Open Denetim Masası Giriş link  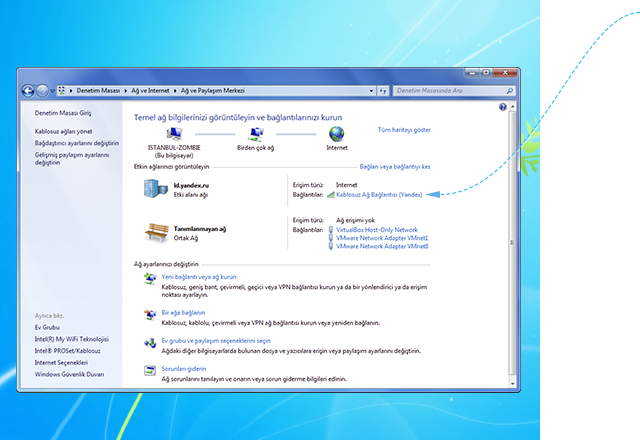click(63, 113)
